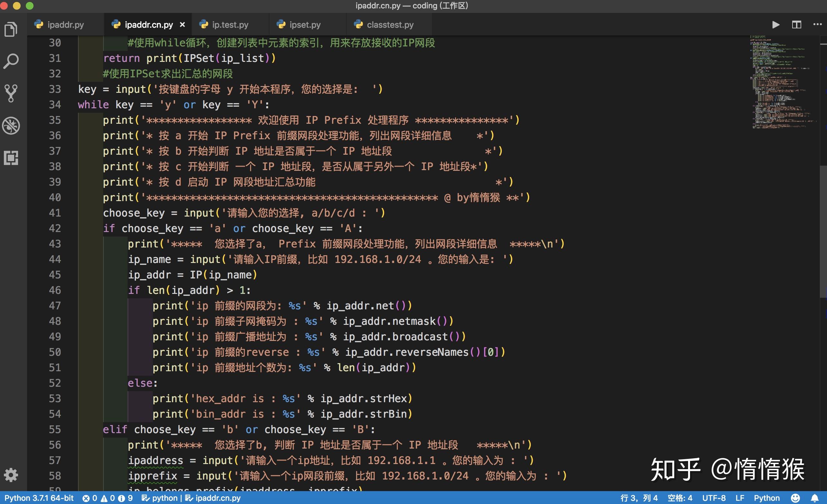Viewport: 827px width, 504px height.
Task: Open the Explorer sidebar
Action: coord(11,29)
